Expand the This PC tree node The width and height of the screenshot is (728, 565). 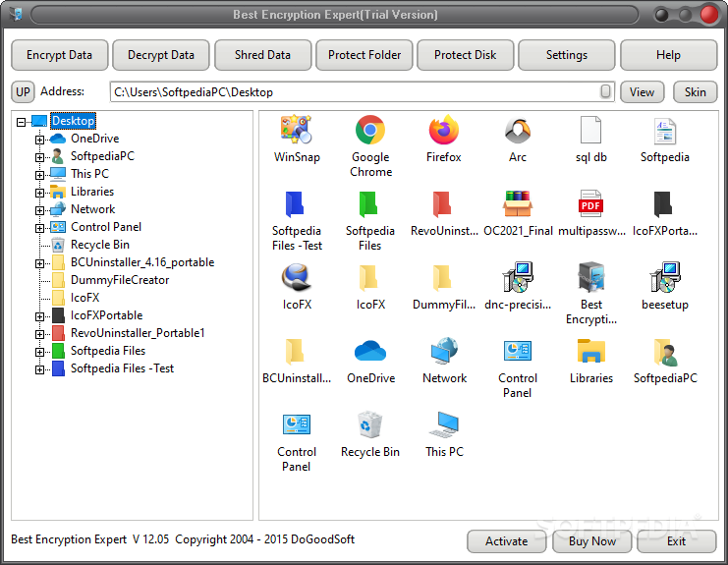click(40, 175)
